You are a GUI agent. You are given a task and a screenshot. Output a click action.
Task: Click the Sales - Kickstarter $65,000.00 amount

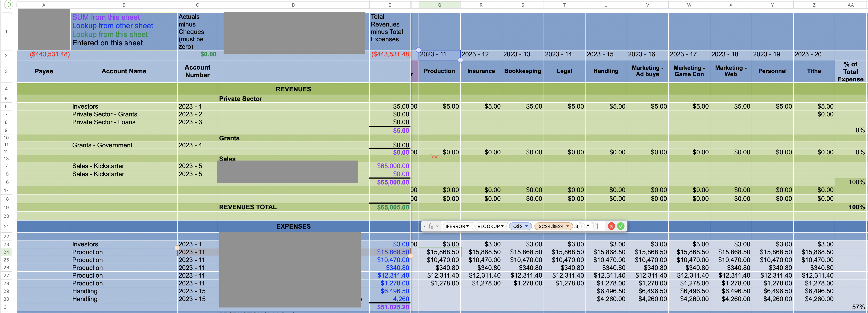coord(392,166)
